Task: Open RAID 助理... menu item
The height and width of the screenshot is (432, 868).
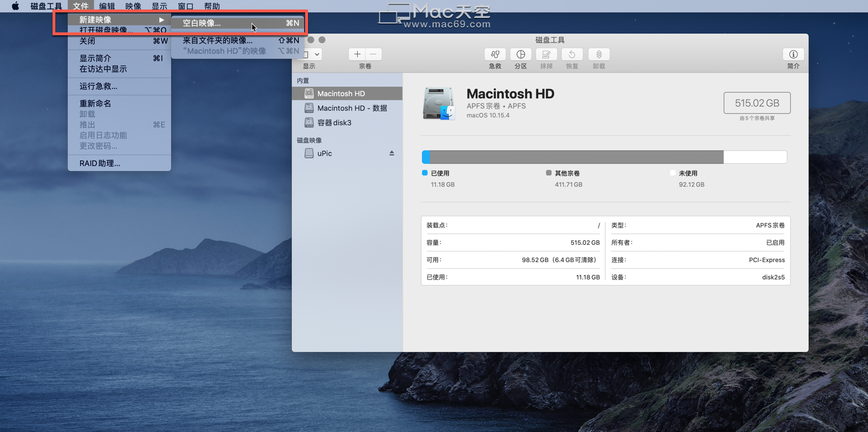Action: [x=119, y=163]
